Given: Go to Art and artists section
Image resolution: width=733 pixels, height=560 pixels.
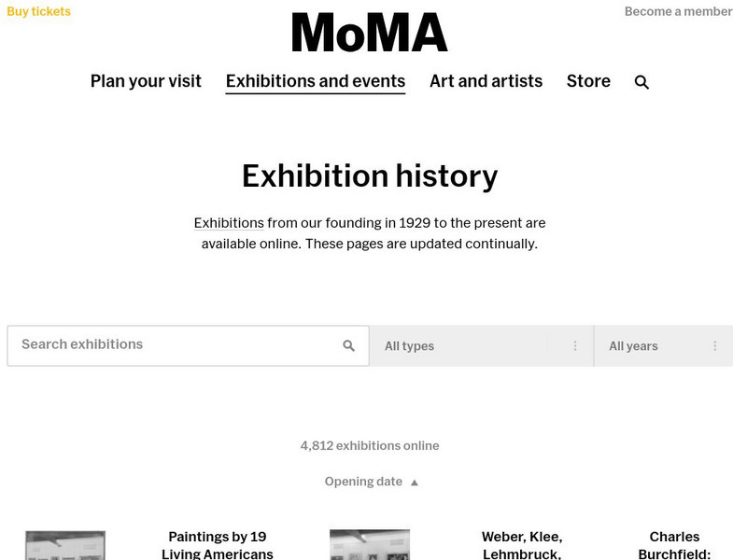Looking at the screenshot, I should pyautogui.click(x=486, y=81).
